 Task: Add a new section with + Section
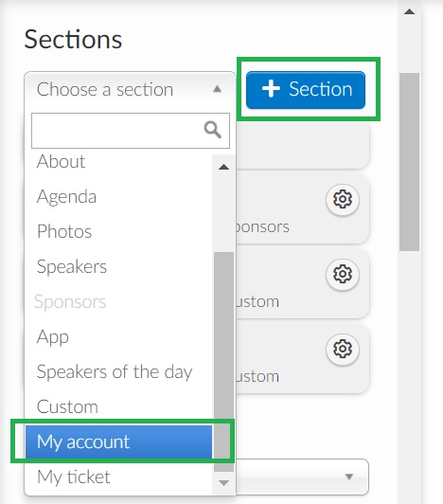pyautogui.click(x=306, y=90)
